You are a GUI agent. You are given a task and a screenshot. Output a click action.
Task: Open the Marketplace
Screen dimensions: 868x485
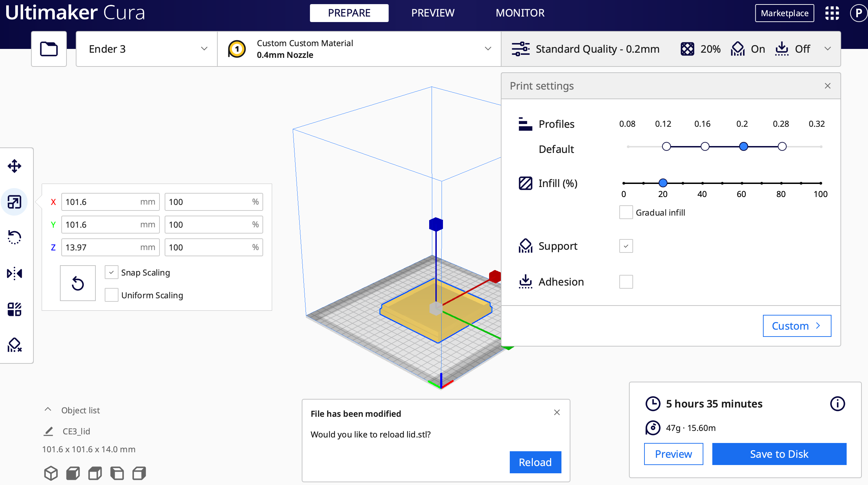[785, 13]
